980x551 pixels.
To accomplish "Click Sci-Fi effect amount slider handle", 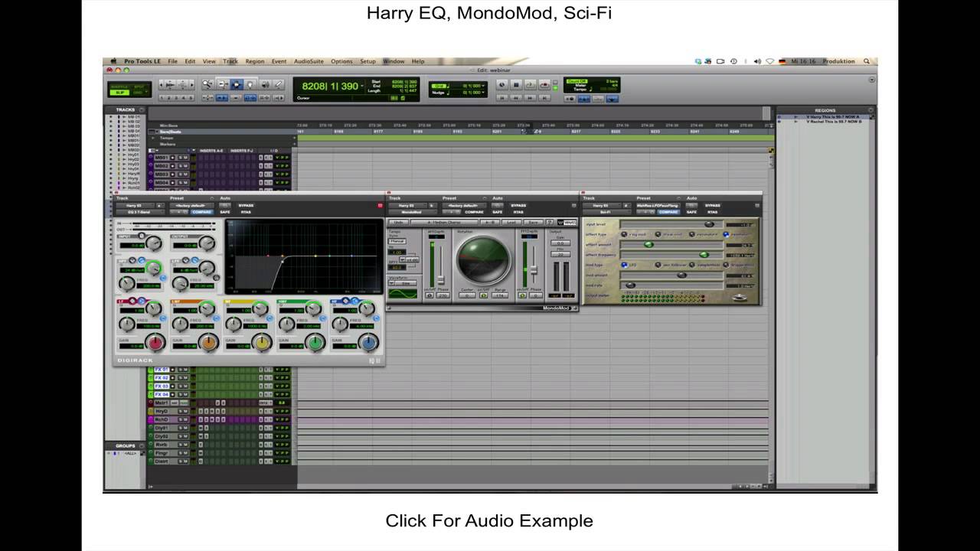I will pyautogui.click(x=648, y=244).
